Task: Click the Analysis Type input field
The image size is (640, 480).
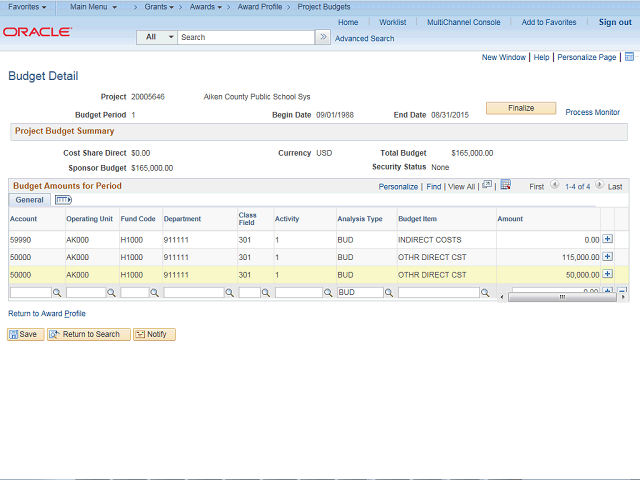Action: (x=359, y=293)
